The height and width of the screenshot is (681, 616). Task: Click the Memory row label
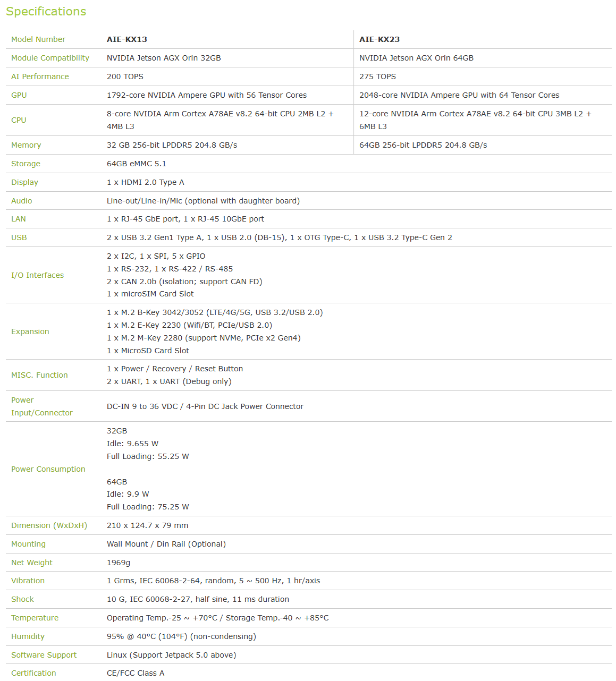(x=26, y=145)
